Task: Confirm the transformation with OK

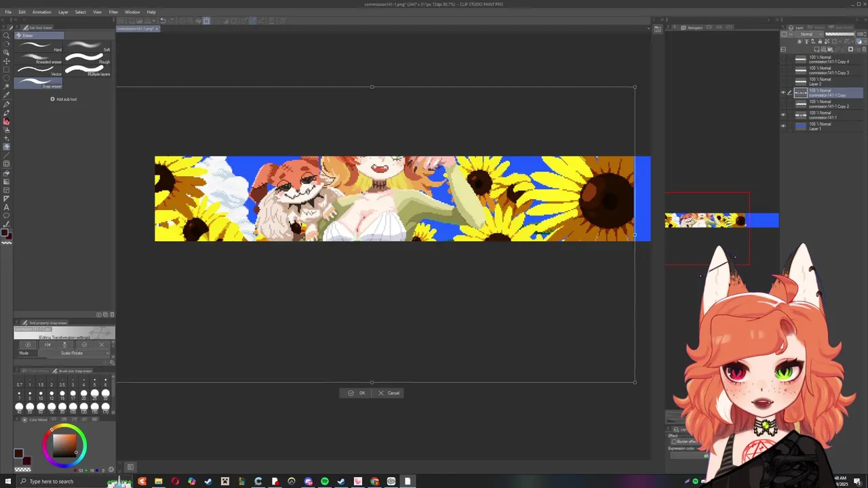Action: (x=357, y=393)
